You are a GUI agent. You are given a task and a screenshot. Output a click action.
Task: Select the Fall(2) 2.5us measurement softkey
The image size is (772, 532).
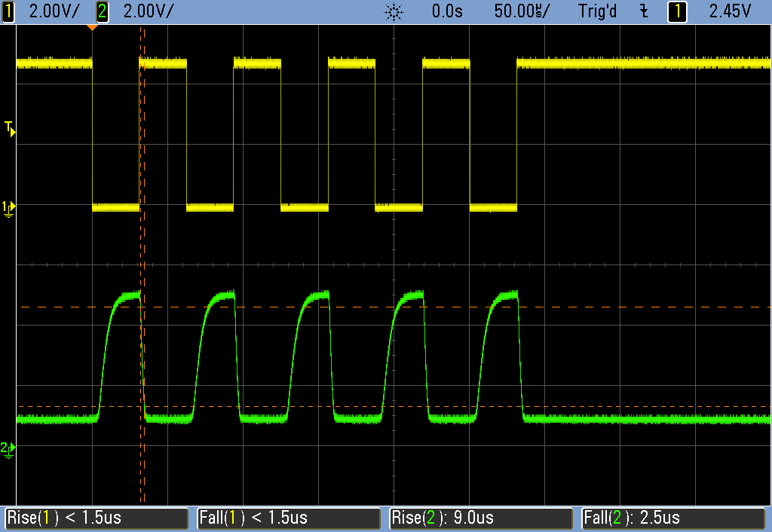click(x=675, y=518)
